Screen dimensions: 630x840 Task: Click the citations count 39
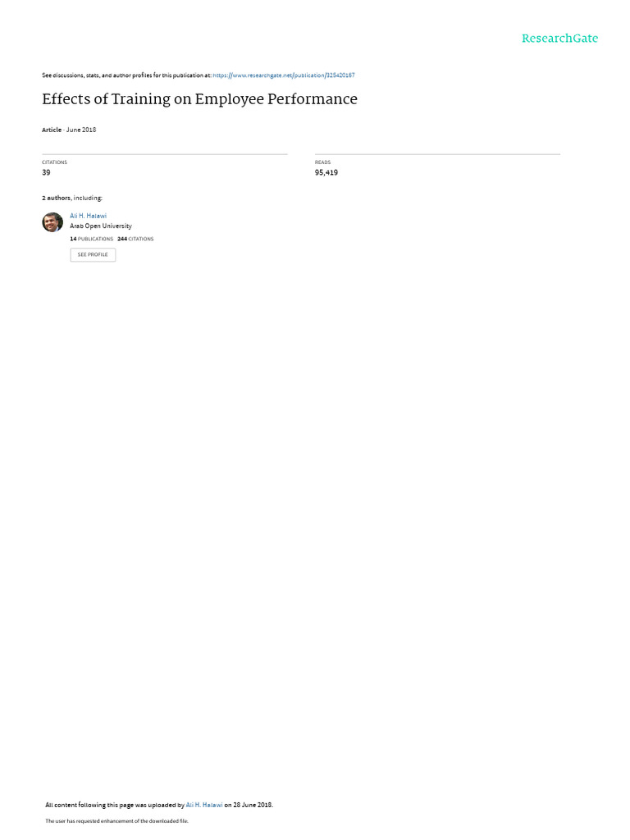coord(46,172)
